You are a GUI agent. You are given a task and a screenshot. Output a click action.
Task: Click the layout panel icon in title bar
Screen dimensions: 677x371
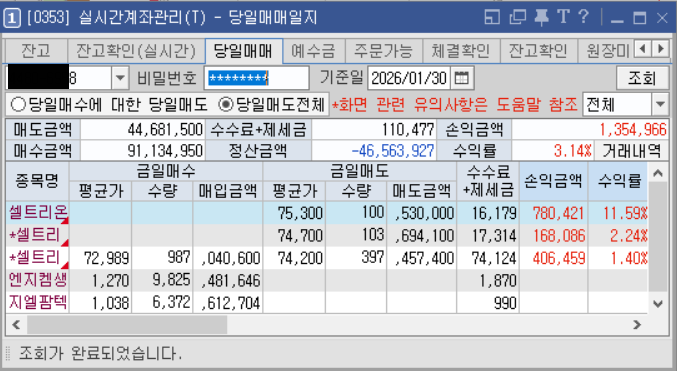(492, 17)
